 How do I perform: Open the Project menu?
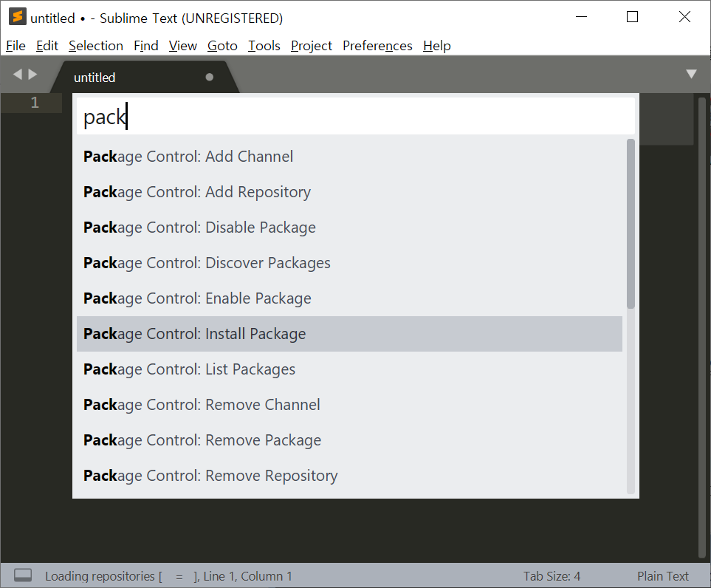(312, 46)
